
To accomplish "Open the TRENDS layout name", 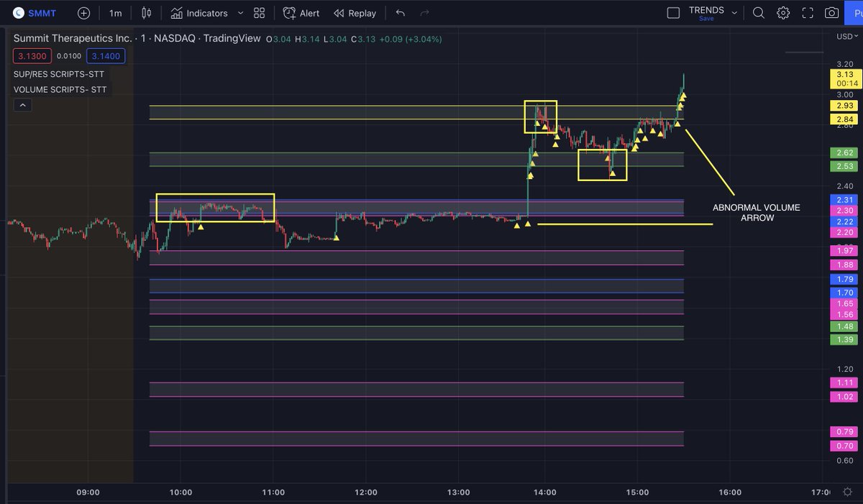I will (x=706, y=10).
